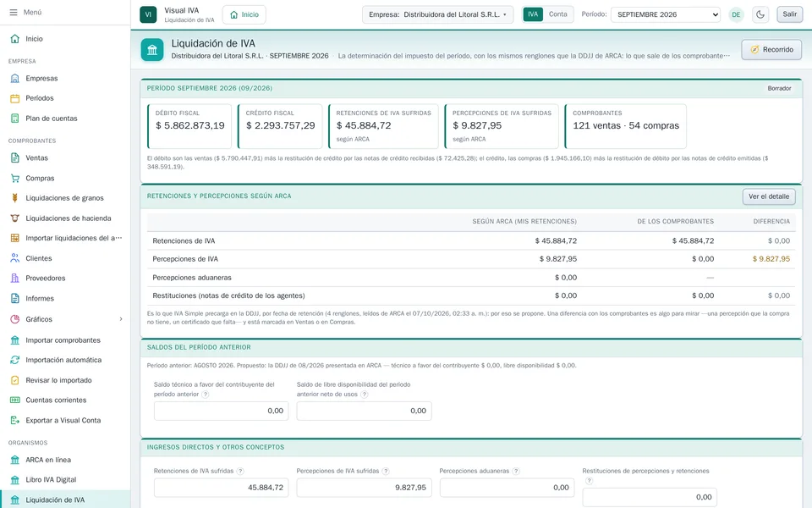Toggle dark mode moon icon
The image size is (812, 508).
click(760, 14)
